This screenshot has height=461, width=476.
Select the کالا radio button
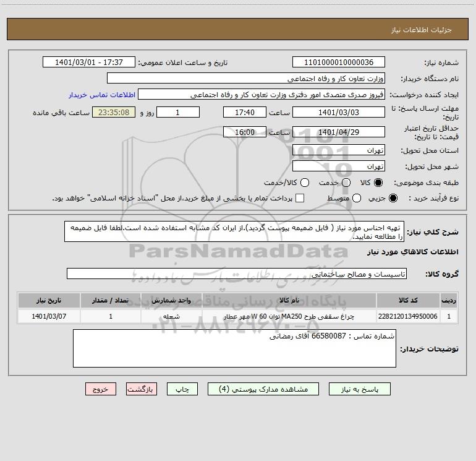coord(378,183)
